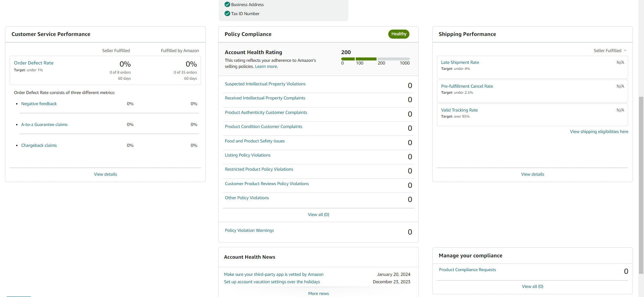Click the Healthy status badge
This screenshot has width=644, height=297.
pyautogui.click(x=399, y=34)
